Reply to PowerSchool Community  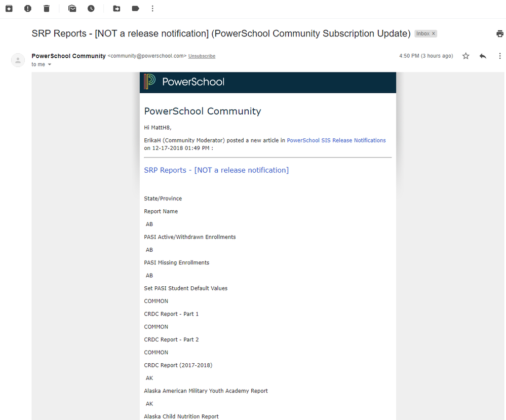point(483,56)
